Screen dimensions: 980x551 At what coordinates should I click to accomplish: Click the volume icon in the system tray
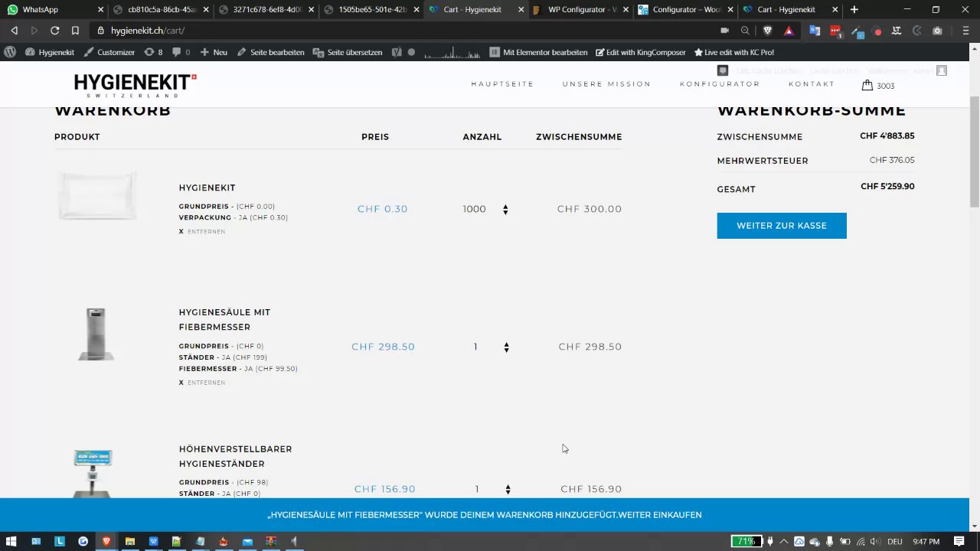[874, 541]
